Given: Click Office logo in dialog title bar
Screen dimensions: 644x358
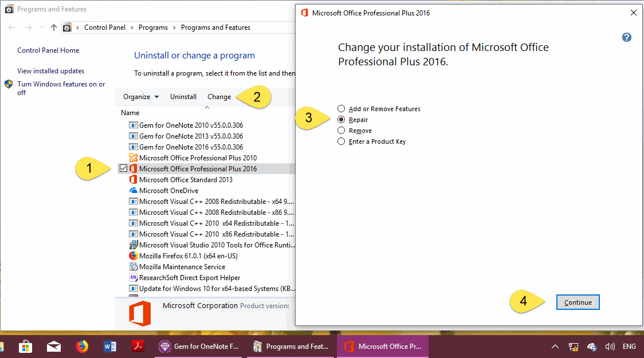Looking at the screenshot, I should coord(304,13).
